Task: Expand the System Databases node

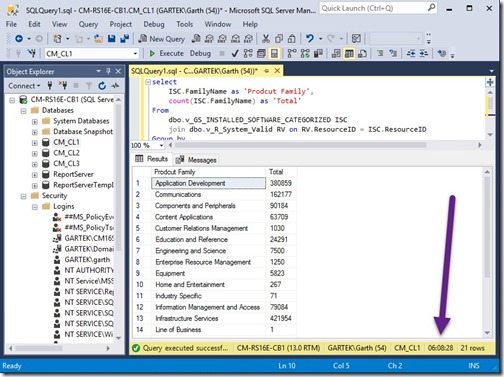Action: click(x=35, y=121)
